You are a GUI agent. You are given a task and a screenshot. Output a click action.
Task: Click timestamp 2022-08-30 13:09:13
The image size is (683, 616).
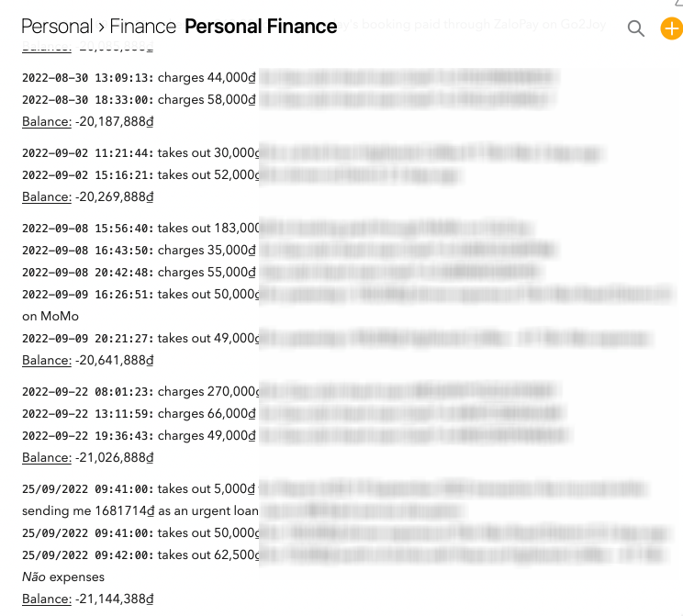[87, 77]
